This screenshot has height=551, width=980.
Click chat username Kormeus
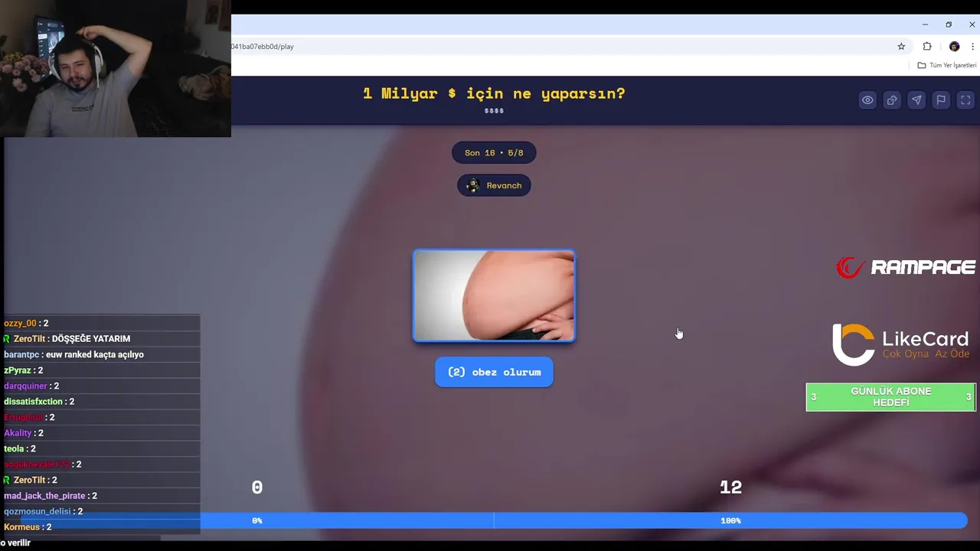21,527
